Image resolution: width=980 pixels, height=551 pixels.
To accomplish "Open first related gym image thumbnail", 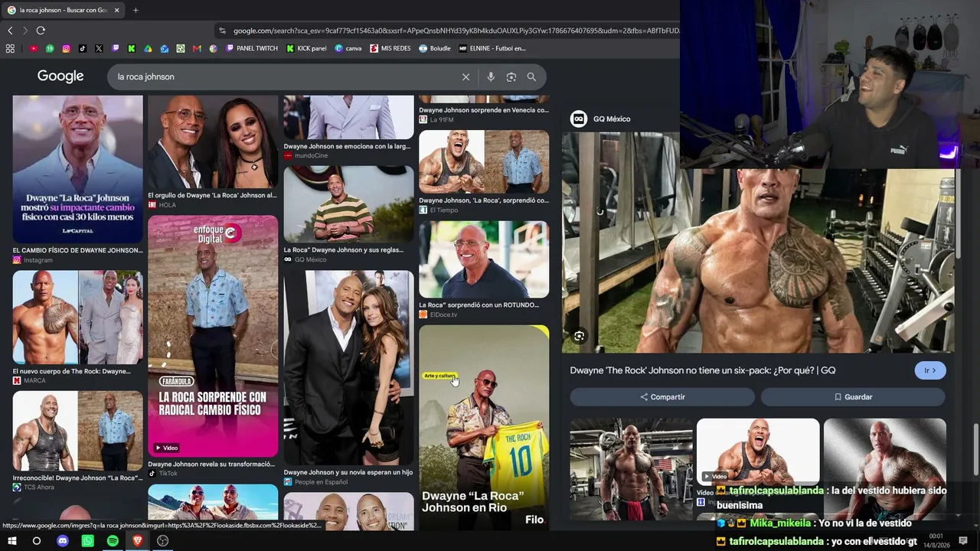I will [632, 469].
